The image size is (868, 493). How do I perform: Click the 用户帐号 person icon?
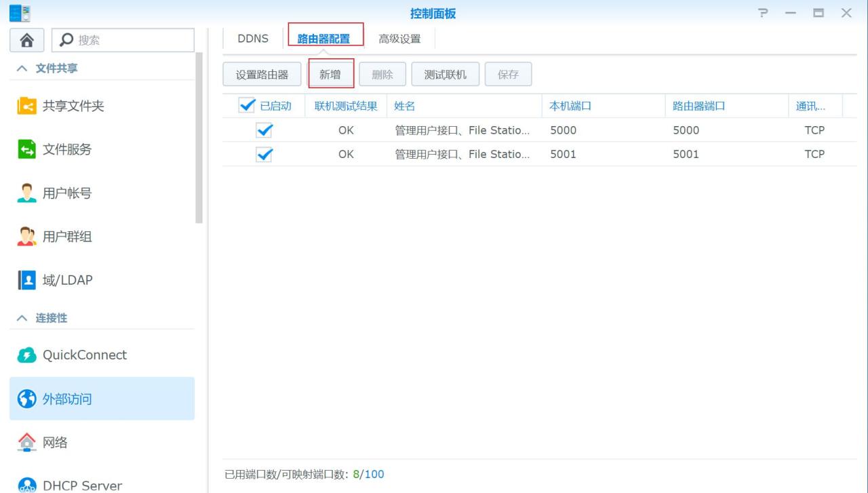click(x=26, y=193)
